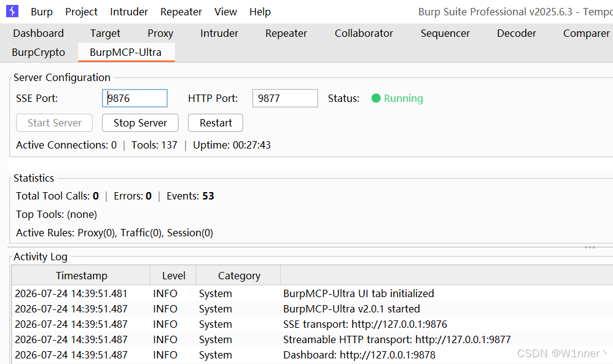Open the Burp menu
Viewport: 613px width, 364px height.
(x=41, y=12)
